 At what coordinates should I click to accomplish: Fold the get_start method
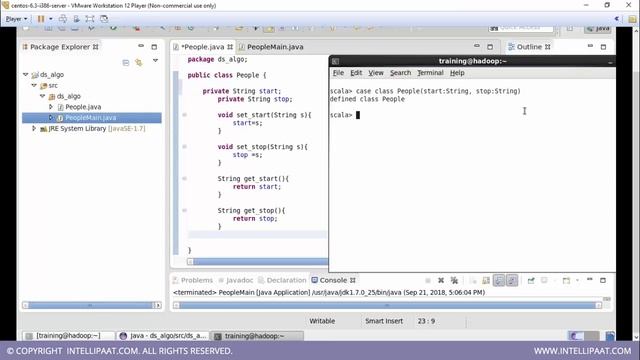click(x=184, y=179)
